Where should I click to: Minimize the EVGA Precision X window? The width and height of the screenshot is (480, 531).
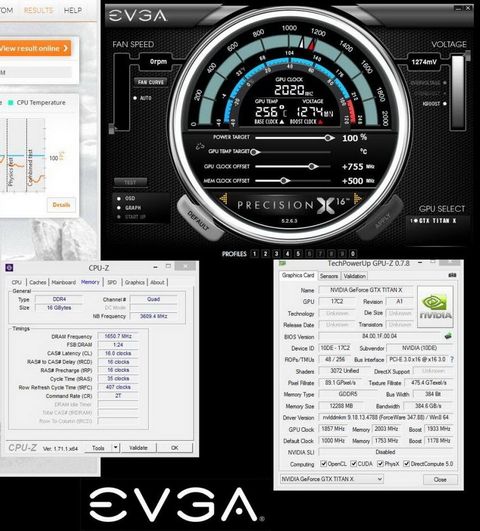click(x=458, y=8)
